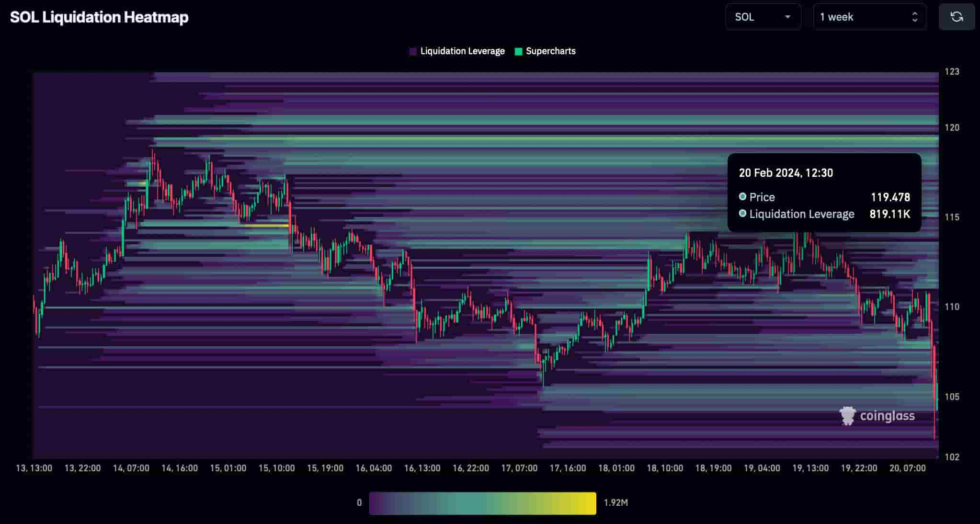Click the Price marker dot in tooltip
980x524 pixels.
coord(742,196)
